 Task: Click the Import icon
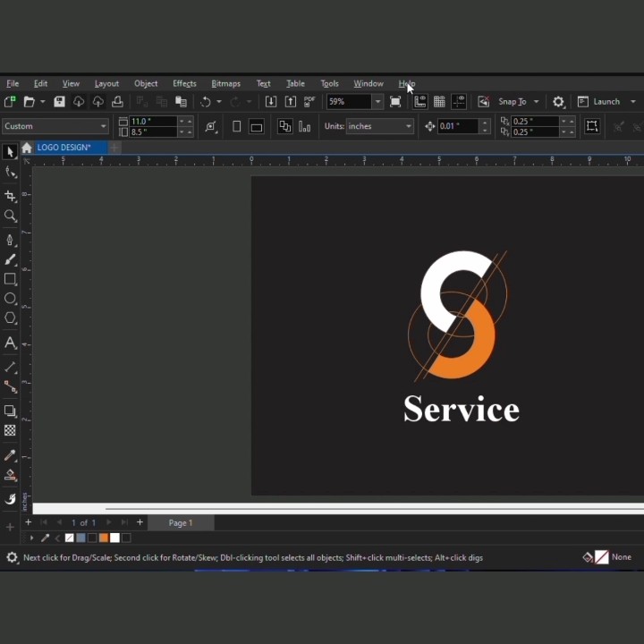click(x=271, y=101)
